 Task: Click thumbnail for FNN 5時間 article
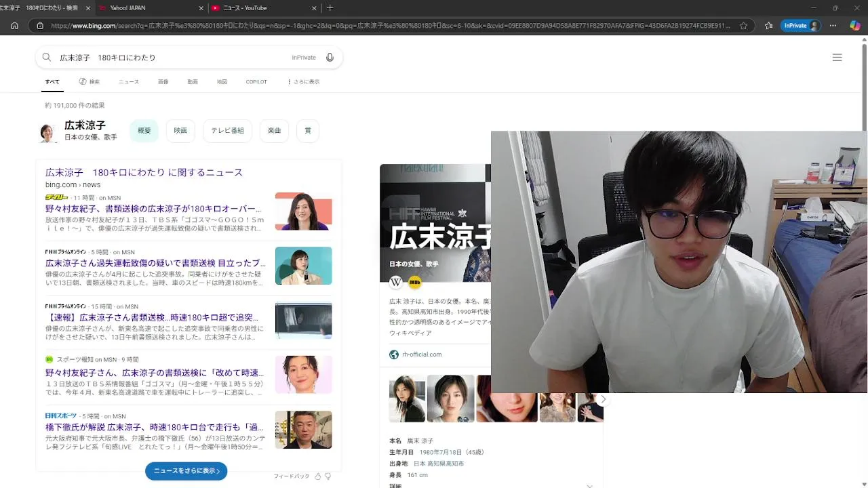point(303,266)
